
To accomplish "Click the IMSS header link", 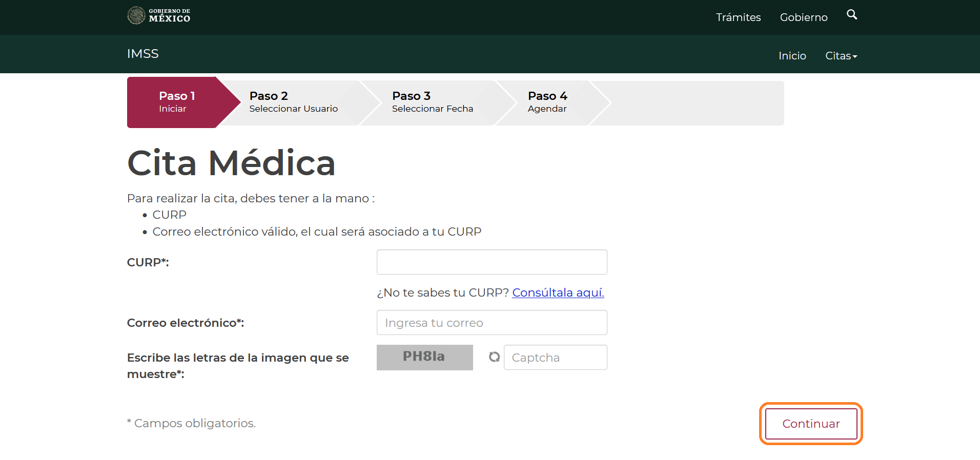I will tap(143, 54).
